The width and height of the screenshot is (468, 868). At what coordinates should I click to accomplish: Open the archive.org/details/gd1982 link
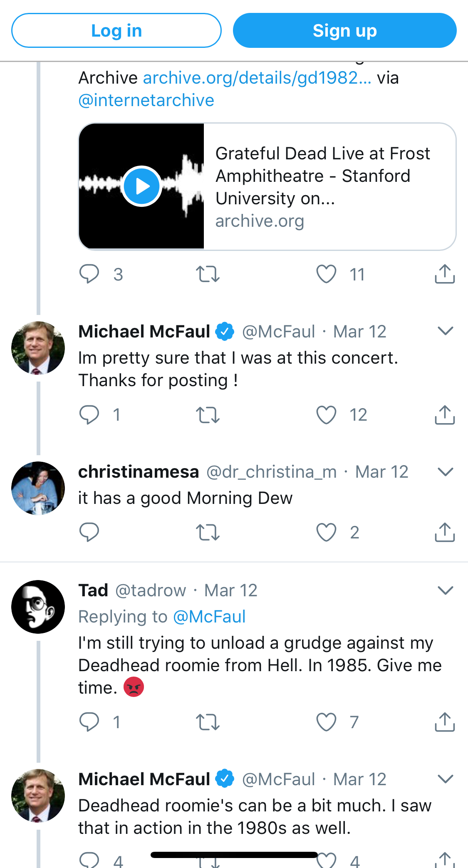tap(257, 78)
